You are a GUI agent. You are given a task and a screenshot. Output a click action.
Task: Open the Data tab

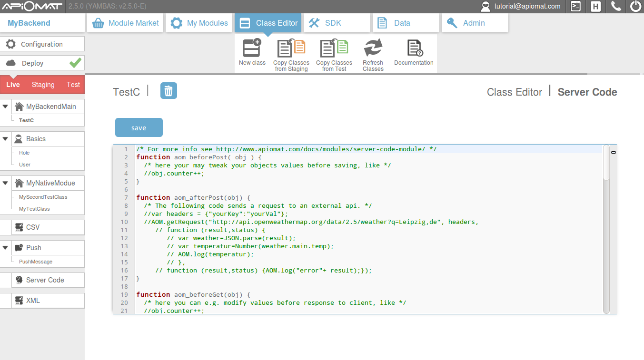point(406,23)
